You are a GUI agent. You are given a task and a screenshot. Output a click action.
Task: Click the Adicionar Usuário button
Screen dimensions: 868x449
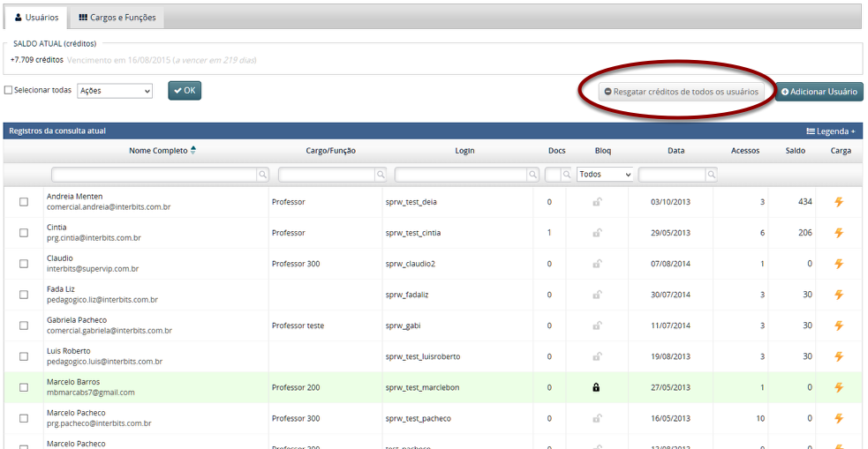tap(819, 92)
